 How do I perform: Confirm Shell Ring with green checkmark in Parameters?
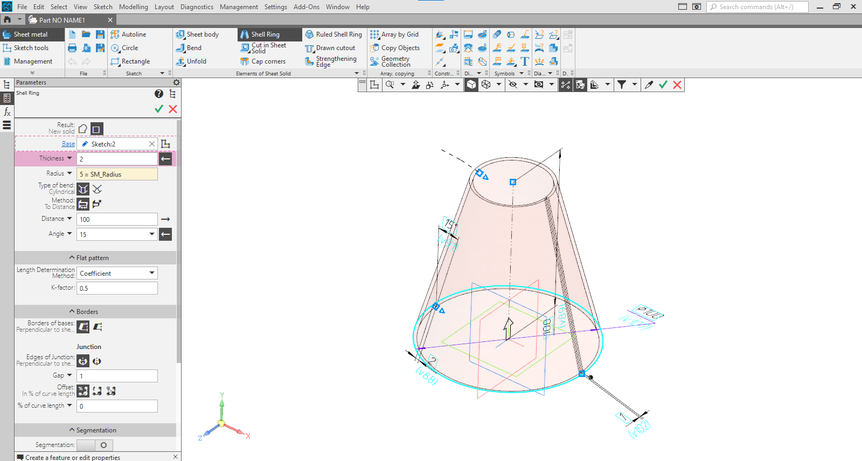click(x=159, y=109)
